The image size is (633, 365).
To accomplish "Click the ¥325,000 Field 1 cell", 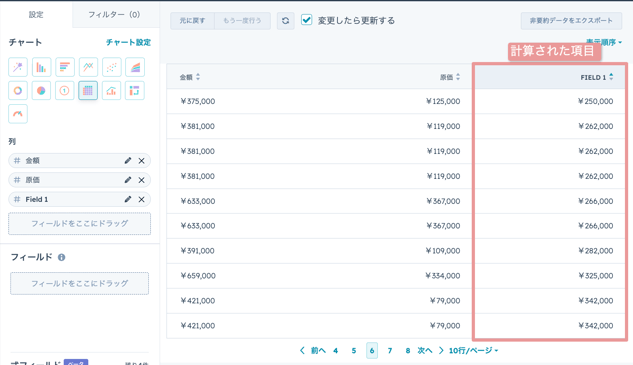I will [595, 276].
